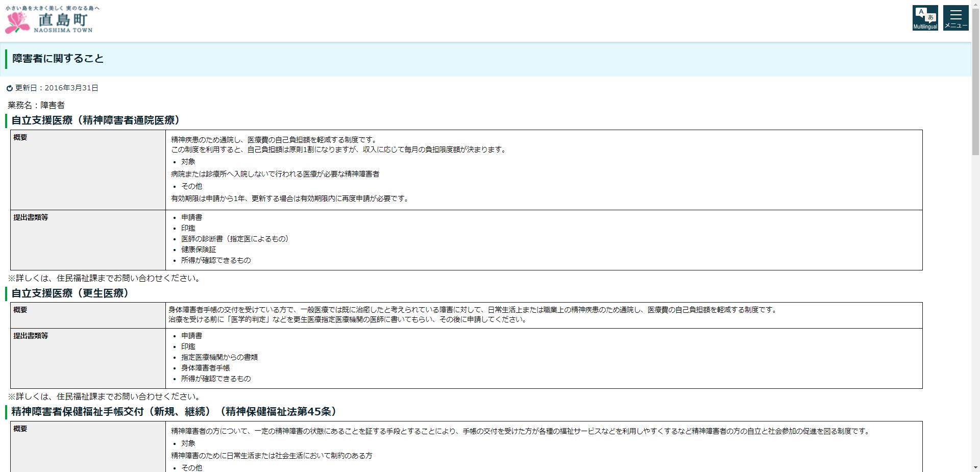Open the Multilingual language switcher icon

925,17
